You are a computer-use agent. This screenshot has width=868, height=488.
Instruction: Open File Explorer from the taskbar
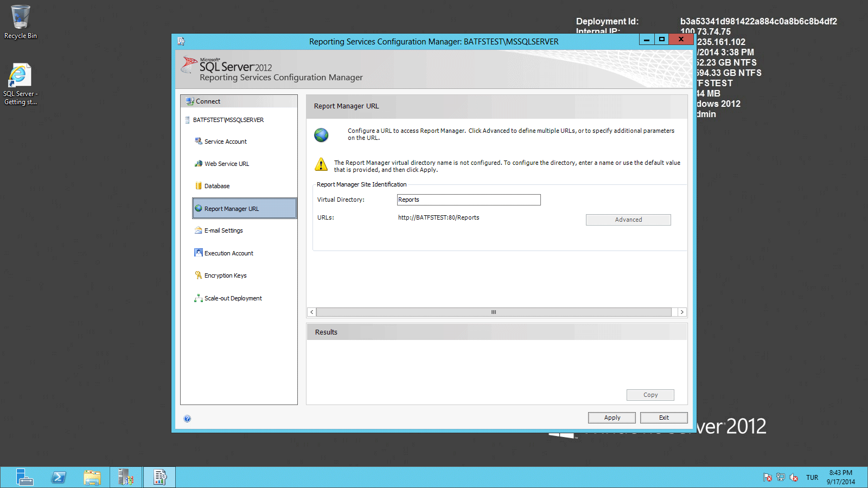[x=92, y=477]
